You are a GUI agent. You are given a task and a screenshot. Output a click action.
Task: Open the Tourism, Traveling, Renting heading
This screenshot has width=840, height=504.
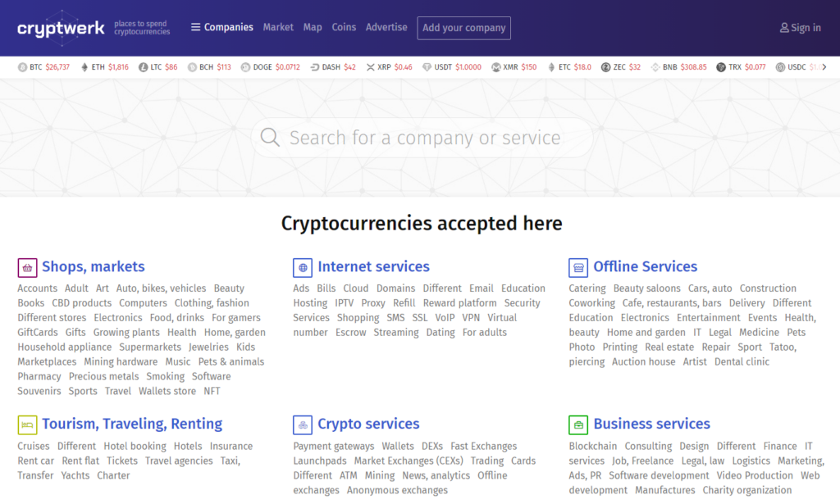[x=132, y=424]
